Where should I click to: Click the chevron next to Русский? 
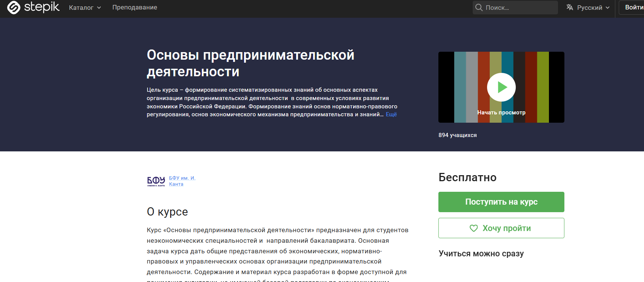(x=607, y=8)
